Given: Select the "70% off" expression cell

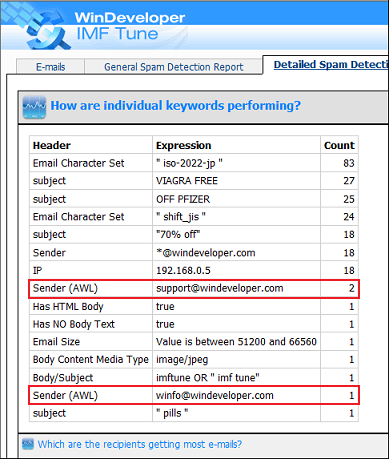Looking at the screenshot, I should [236, 234].
